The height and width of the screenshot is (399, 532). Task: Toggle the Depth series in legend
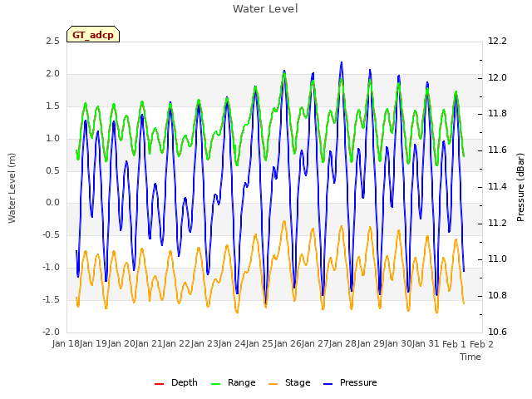tap(175, 383)
